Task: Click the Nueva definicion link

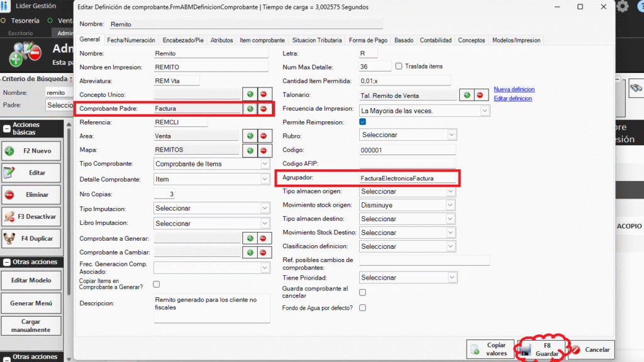Action: 514,89
